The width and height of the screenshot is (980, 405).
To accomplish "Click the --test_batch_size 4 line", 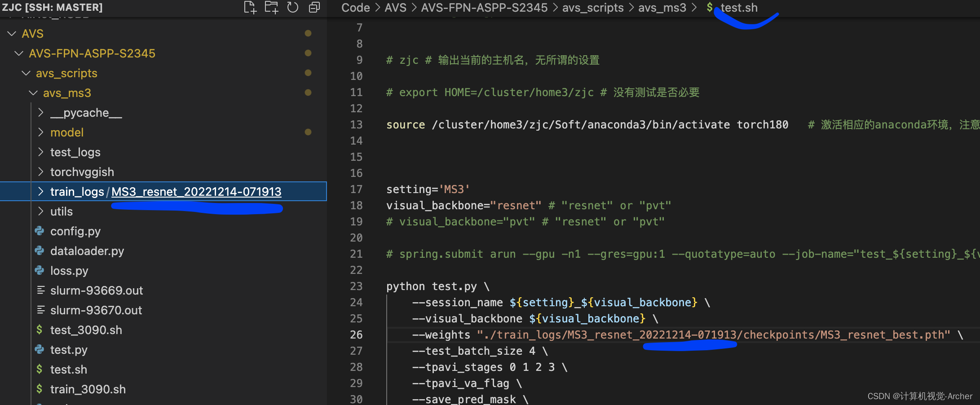I will point(480,351).
